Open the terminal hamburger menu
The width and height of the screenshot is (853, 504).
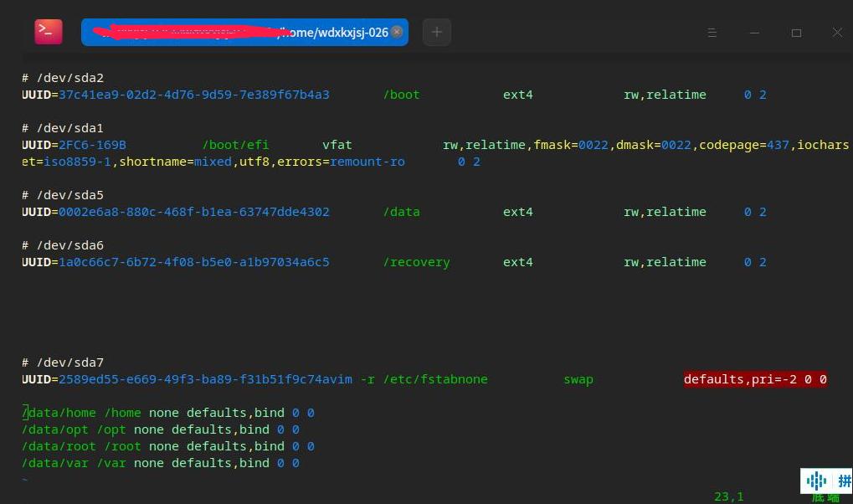click(712, 33)
